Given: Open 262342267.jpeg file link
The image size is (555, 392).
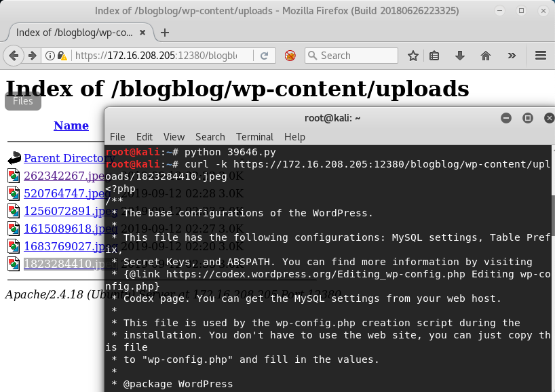Looking at the screenshot, I should tap(64, 176).
